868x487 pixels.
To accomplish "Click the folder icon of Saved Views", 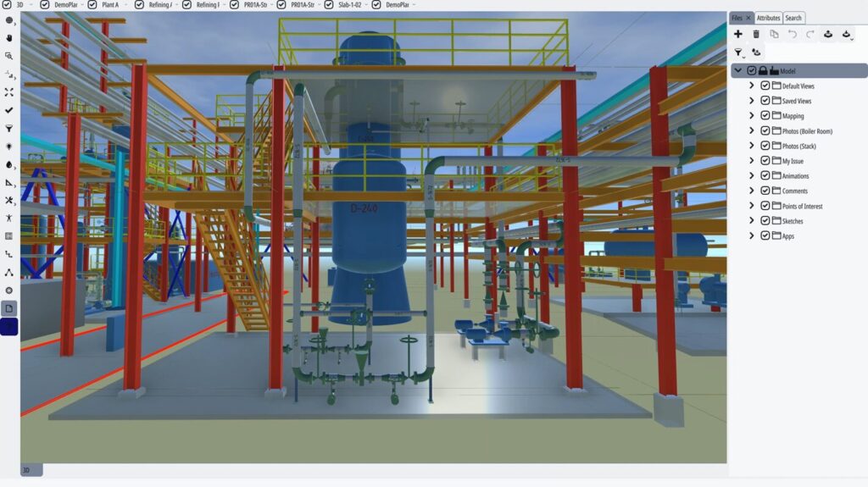I will pos(776,101).
